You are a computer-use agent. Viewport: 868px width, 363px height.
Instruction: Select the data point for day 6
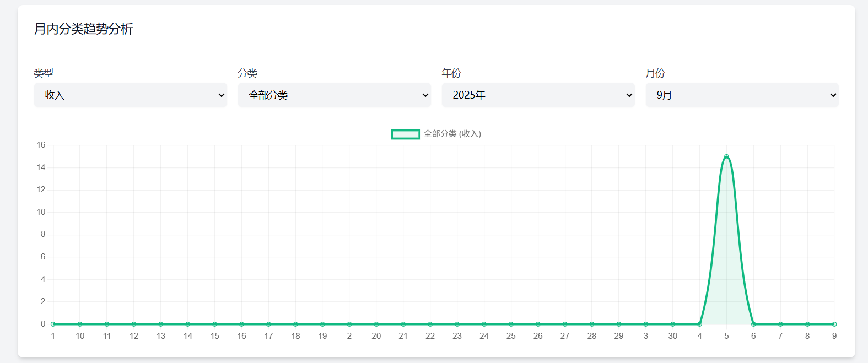(x=753, y=324)
